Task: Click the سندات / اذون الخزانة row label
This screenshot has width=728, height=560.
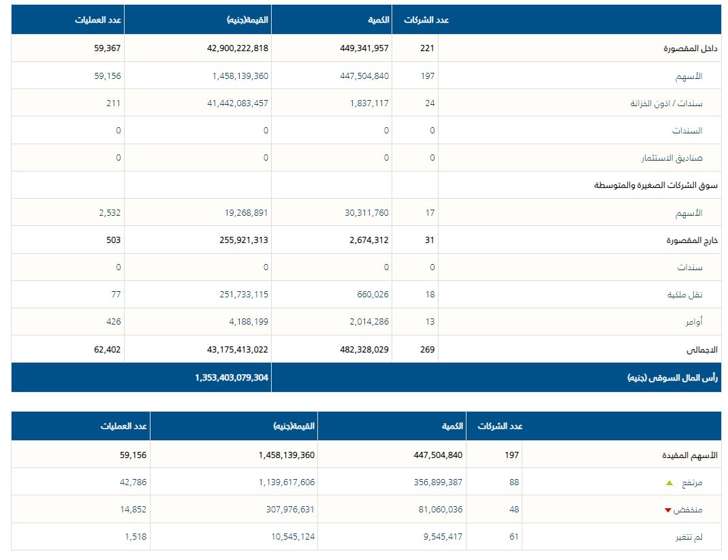Action: pos(666,103)
